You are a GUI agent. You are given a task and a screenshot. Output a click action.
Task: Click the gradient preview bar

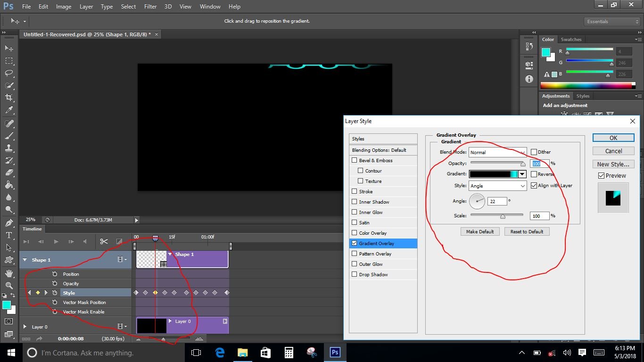click(x=494, y=174)
